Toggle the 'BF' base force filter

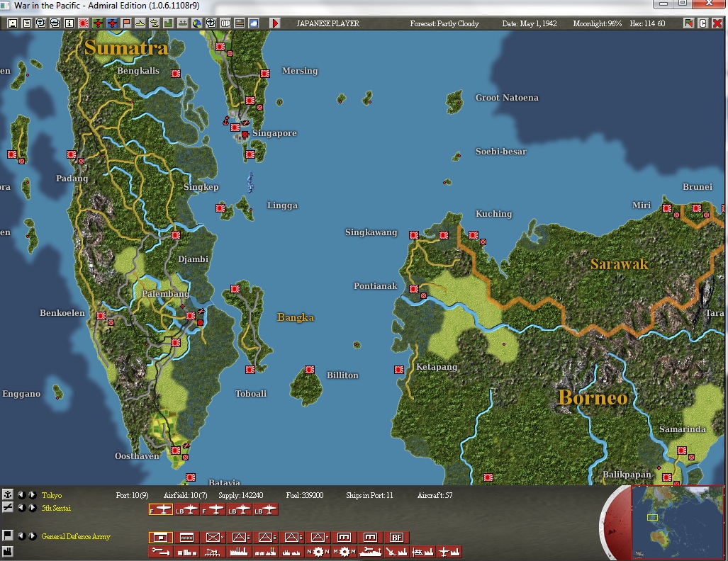[396, 538]
